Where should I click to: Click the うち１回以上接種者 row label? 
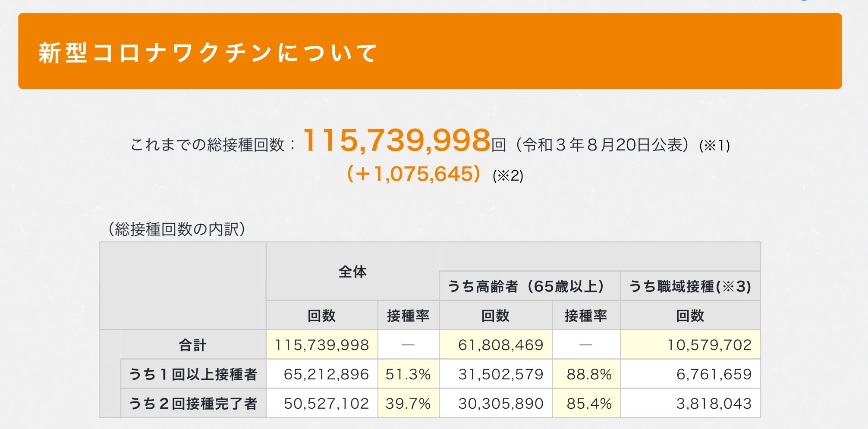click(x=193, y=374)
